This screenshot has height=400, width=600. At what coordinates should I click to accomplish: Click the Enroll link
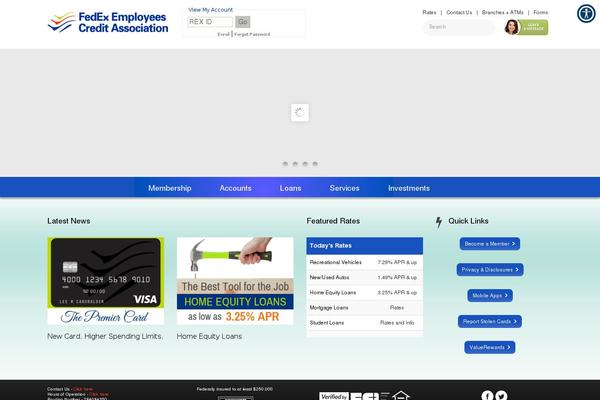[x=223, y=34]
